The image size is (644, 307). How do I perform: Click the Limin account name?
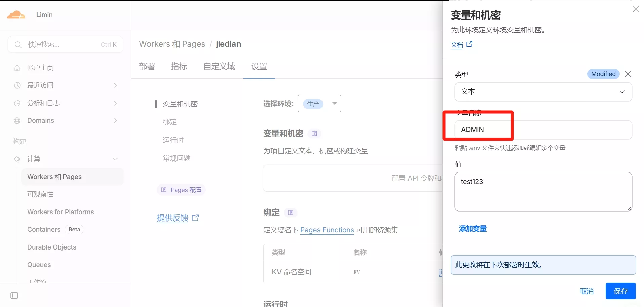click(44, 15)
